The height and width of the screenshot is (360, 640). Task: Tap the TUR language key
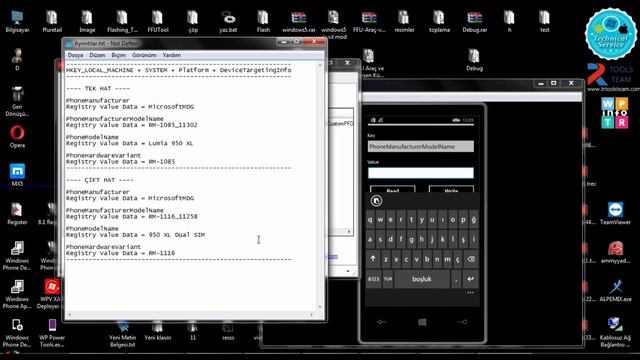[x=388, y=279]
